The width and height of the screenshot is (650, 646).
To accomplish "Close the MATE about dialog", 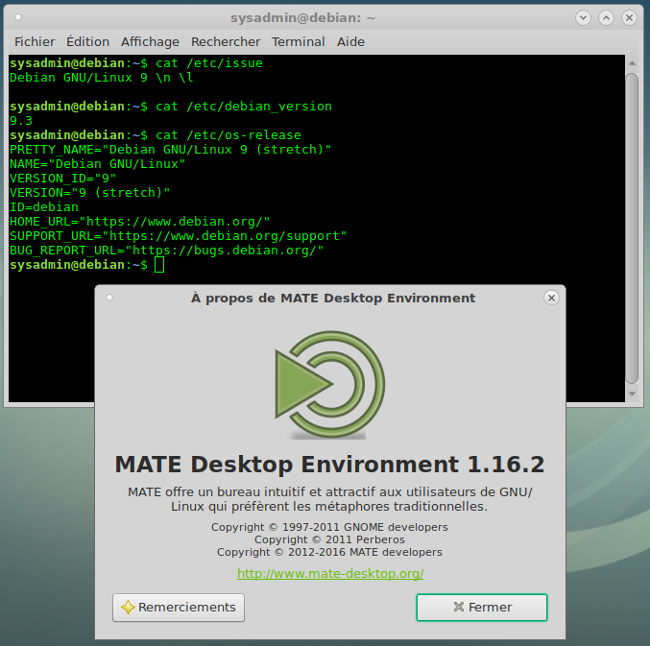I will [551, 298].
